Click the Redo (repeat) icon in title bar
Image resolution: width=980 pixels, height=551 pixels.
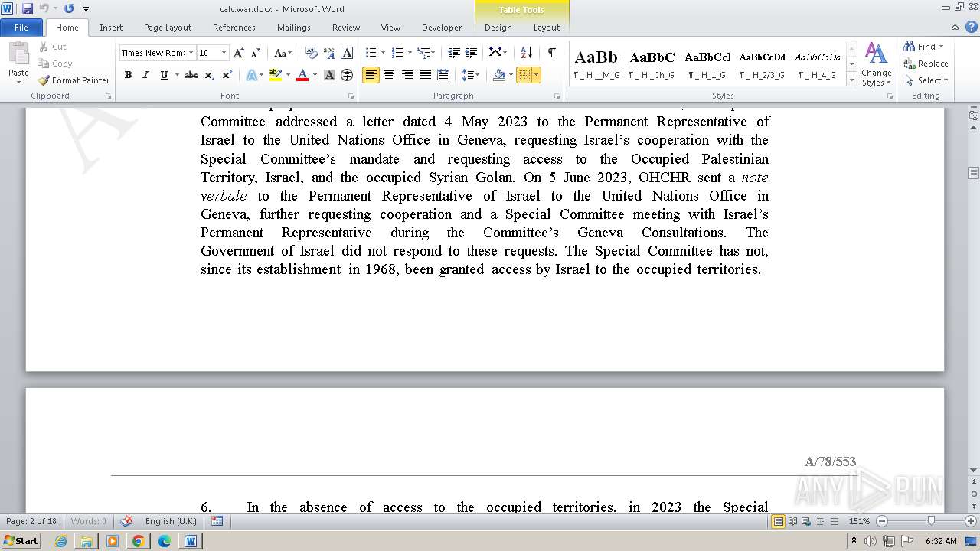click(x=69, y=8)
